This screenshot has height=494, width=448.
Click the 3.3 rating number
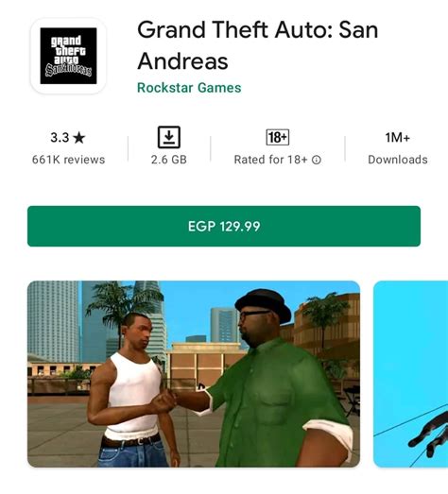coord(60,138)
